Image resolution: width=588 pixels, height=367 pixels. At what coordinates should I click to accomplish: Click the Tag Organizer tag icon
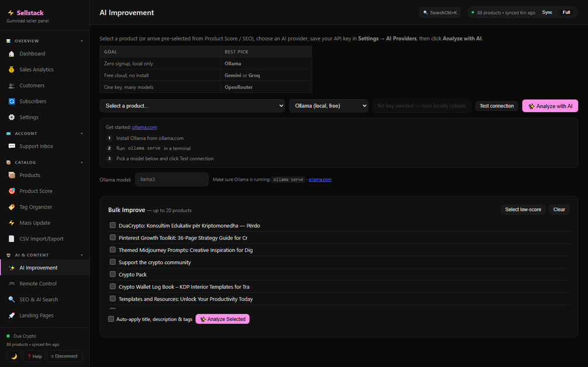12,207
